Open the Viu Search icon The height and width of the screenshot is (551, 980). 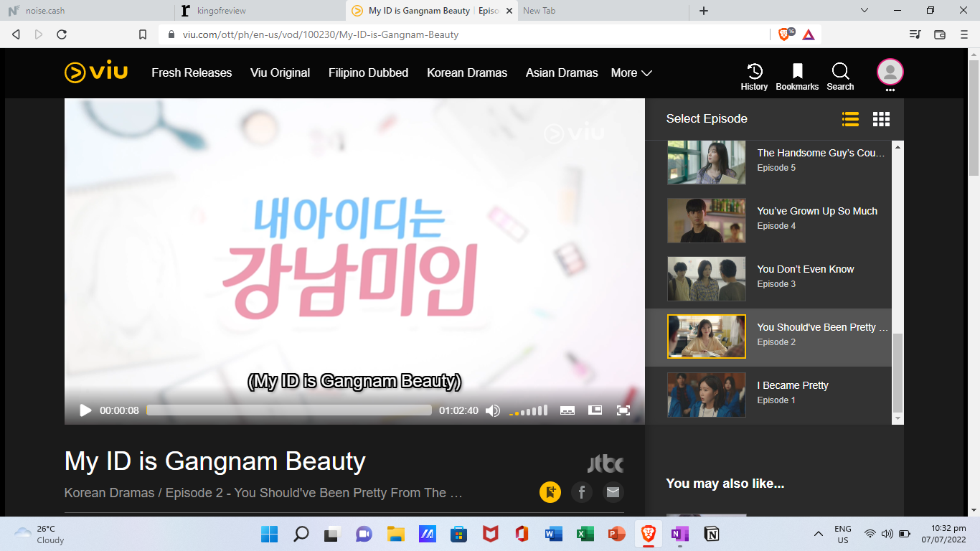(840, 77)
